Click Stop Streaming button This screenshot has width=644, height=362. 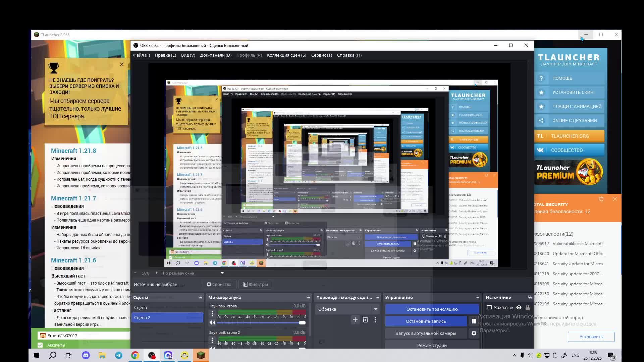(432, 309)
